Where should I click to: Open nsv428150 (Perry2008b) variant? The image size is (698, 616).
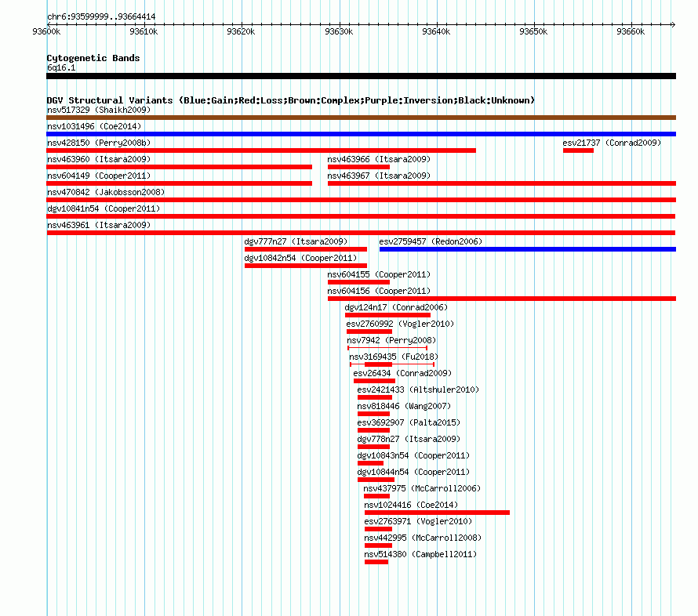[99, 143]
